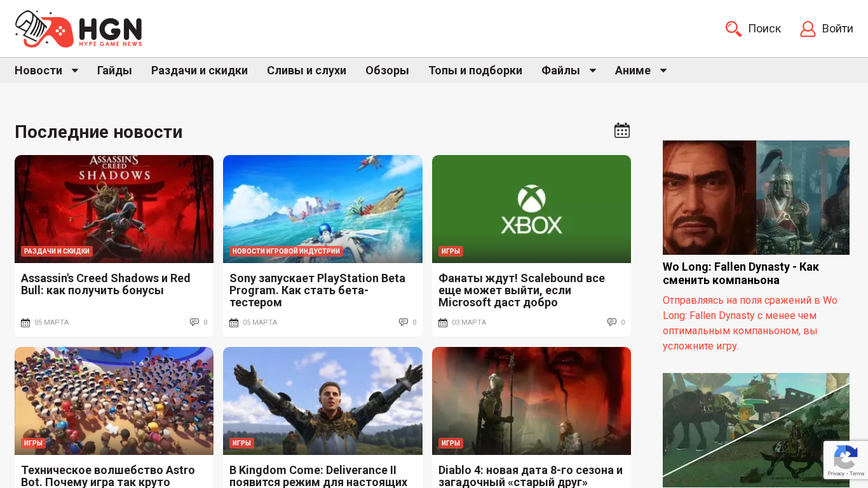Open the calendar icon beside Последние новости

(x=621, y=130)
